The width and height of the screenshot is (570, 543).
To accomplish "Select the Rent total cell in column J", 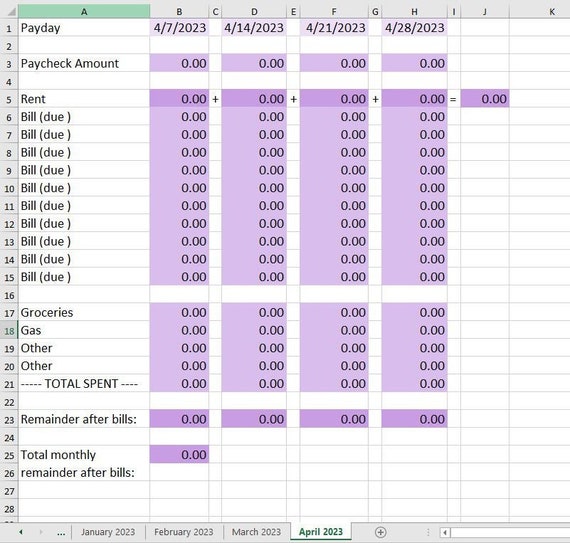I will 485,99.
